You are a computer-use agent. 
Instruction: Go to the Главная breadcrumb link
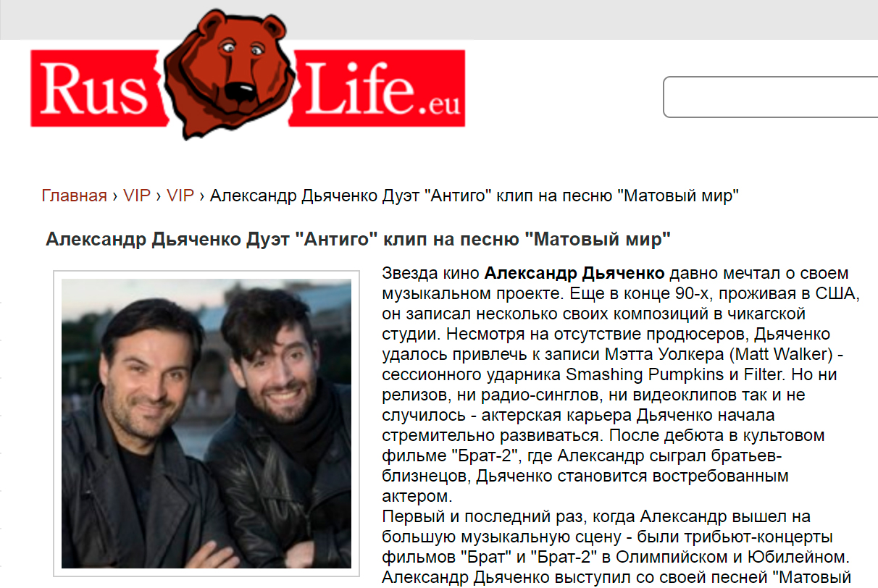click(x=74, y=196)
